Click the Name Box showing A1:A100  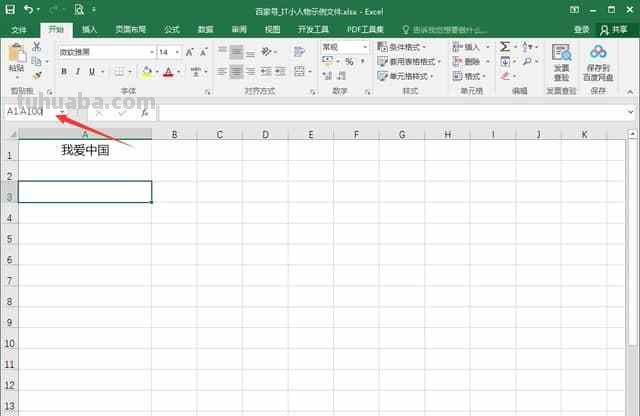[31, 112]
